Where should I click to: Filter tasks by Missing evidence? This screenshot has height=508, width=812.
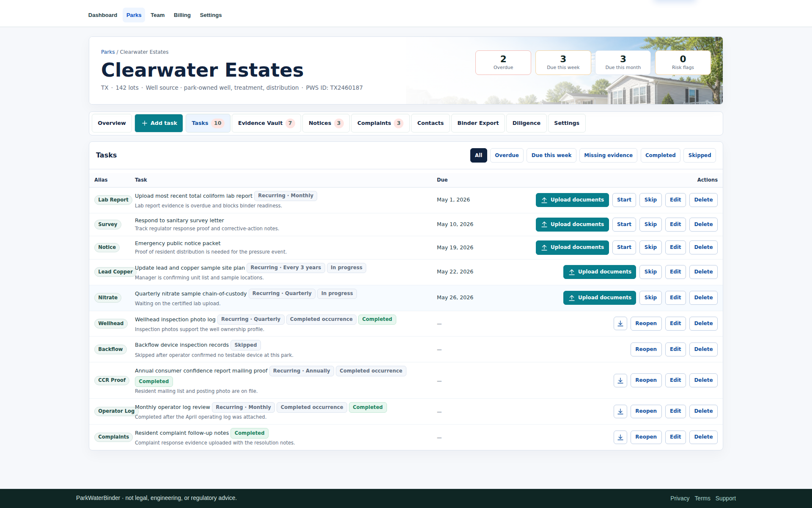608,155
